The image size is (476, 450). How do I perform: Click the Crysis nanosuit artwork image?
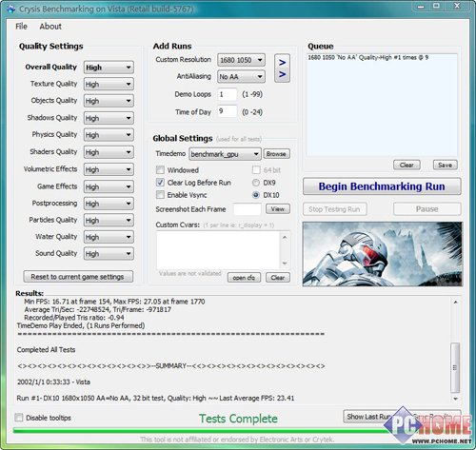tap(383, 254)
